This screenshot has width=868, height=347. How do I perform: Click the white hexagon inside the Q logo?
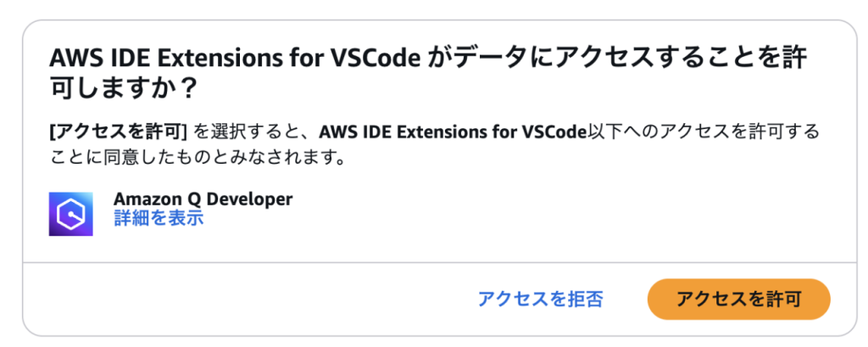coord(70,213)
